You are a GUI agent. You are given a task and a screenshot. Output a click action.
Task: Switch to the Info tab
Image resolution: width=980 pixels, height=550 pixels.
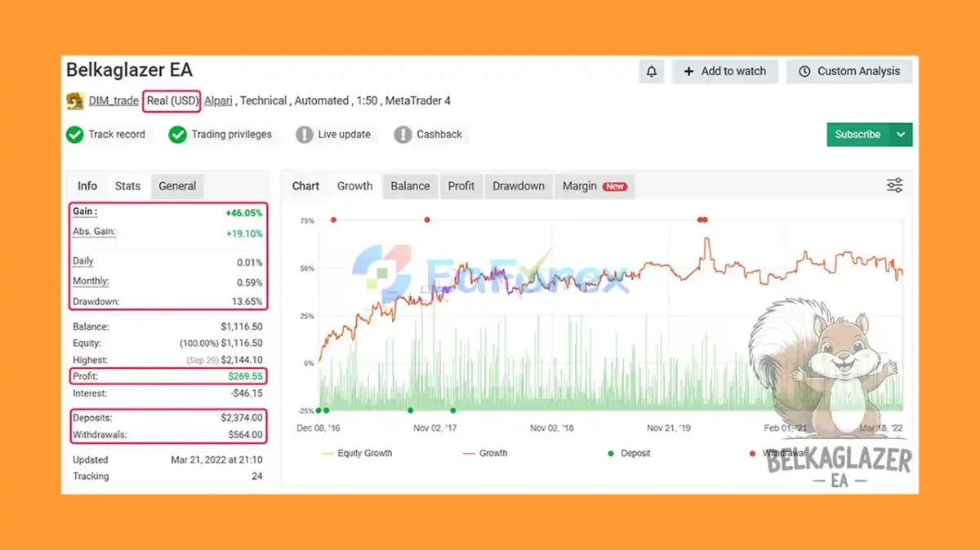click(87, 186)
